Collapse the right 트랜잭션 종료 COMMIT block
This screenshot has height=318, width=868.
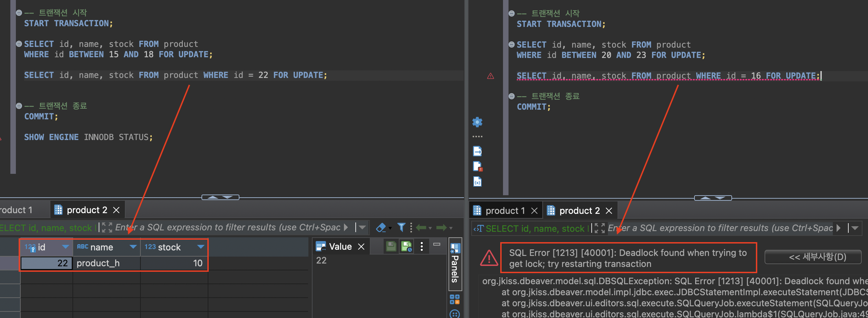(x=512, y=96)
